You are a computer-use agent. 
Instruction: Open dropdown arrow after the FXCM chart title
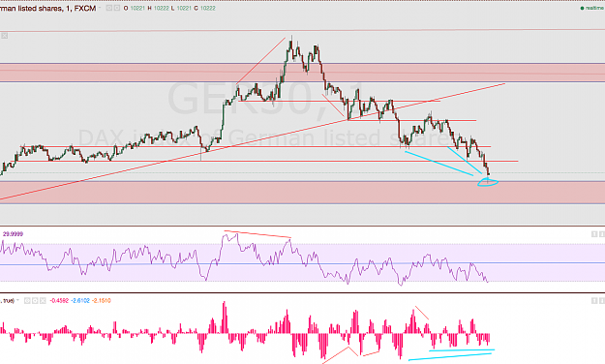point(100,8)
